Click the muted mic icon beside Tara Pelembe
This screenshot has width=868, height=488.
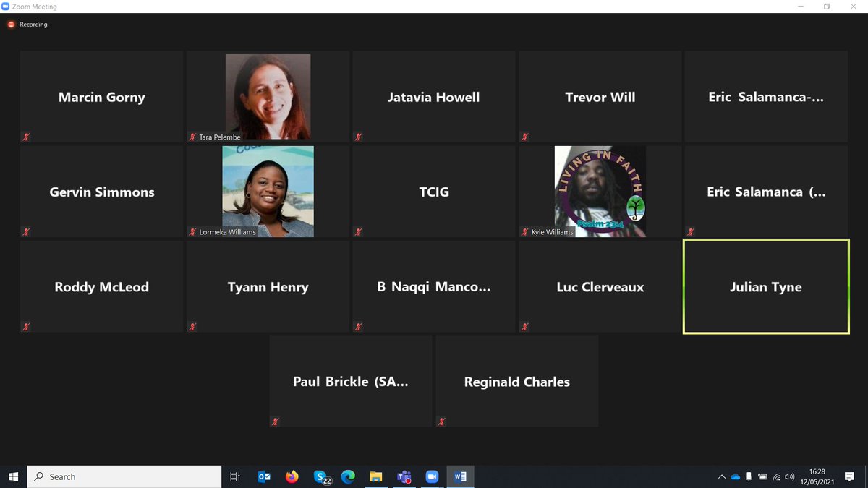[x=192, y=137]
